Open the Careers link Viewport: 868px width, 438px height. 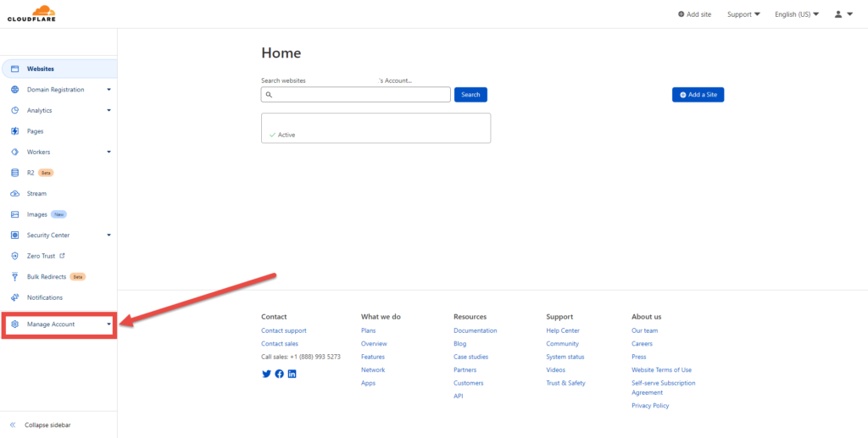click(641, 343)
